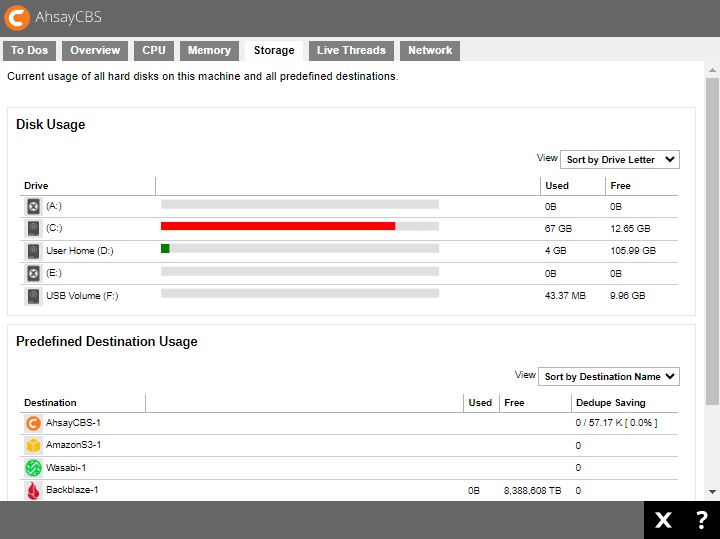The height and width of the screenshot is (539, 720).
Task: Switch to the CPU tab
Action: click(x=154, y=51)
